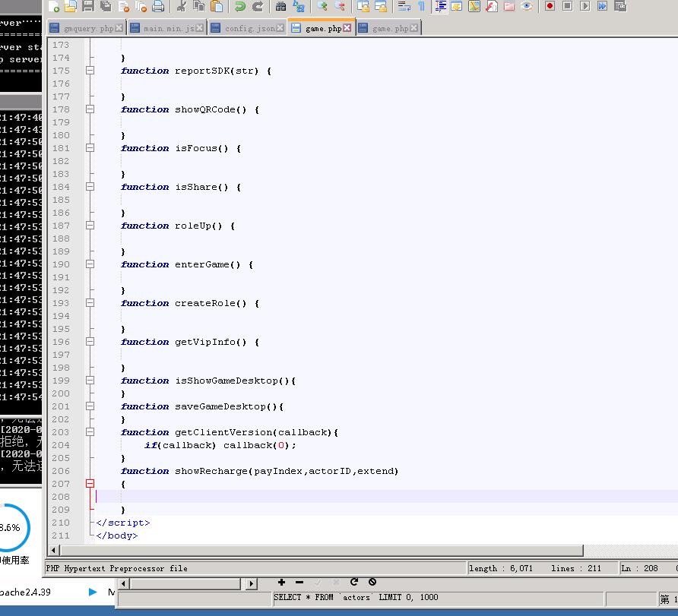The height and width of the screenshot is (616, 678).
Task: Close the gmquery.php tab
Action: [119, 28]
